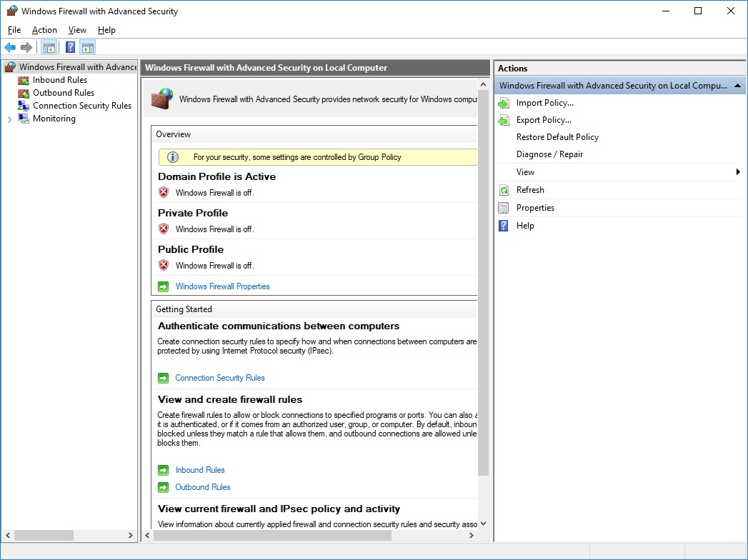Click the Monitoring tree icon
The image size is (748, 560).
(24, 119)
